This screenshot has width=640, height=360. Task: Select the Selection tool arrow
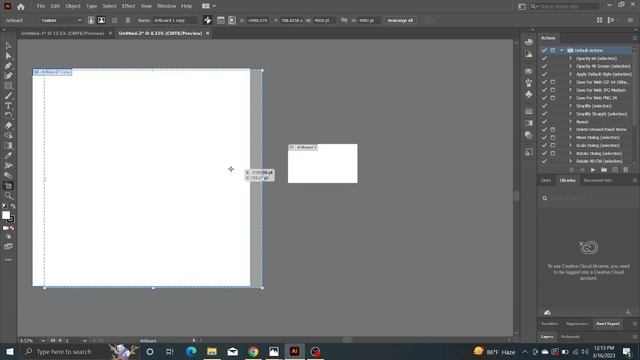[8, 46]
